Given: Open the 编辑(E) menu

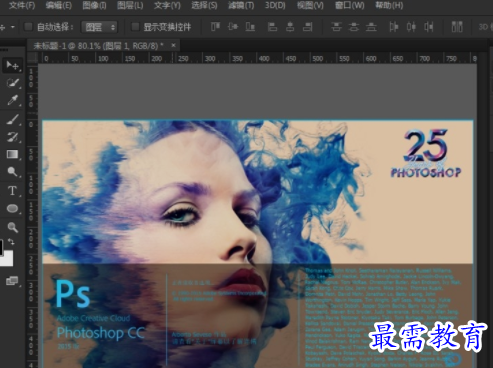Looking at the screenshot, I should 59,6.
